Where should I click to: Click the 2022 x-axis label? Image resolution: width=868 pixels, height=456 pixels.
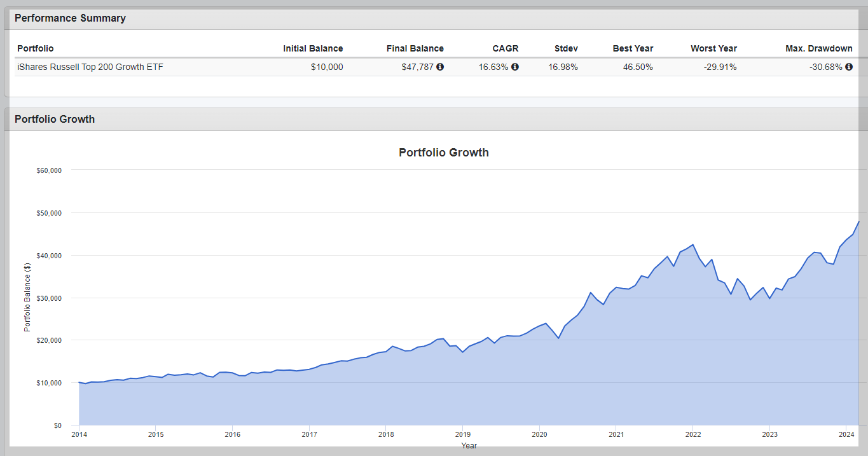click(x=692, y=435)
